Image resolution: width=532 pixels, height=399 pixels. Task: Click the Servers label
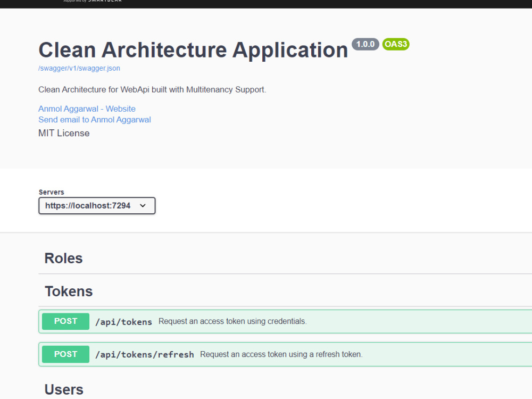[x=51, y=192]
